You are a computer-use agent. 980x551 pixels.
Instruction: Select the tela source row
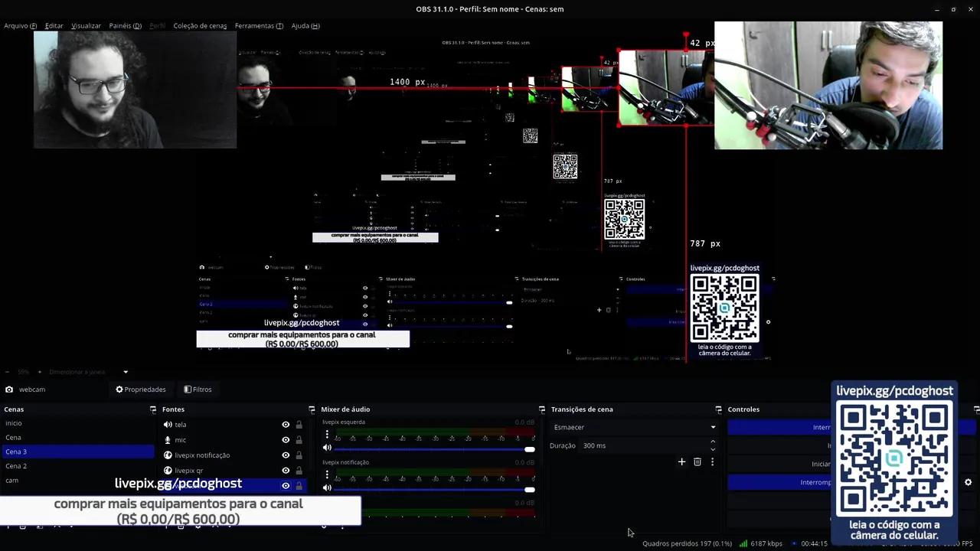tap(234, 425)
